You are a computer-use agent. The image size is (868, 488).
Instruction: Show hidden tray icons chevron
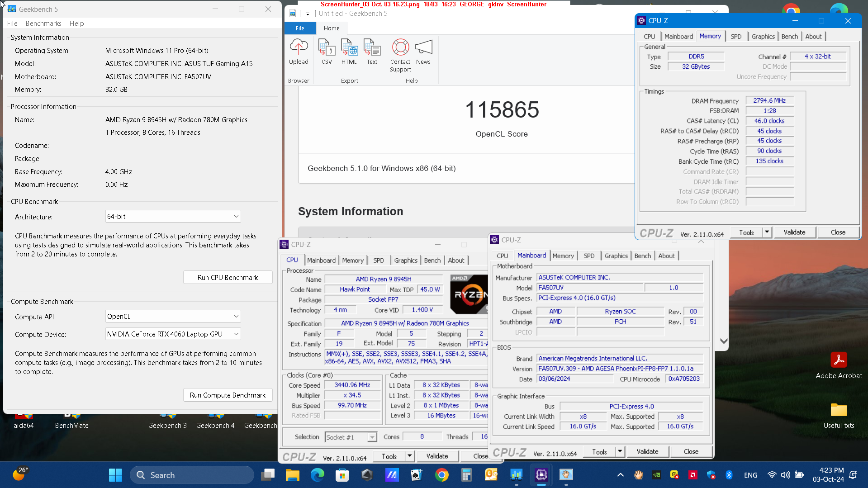[x=620, y=475]
